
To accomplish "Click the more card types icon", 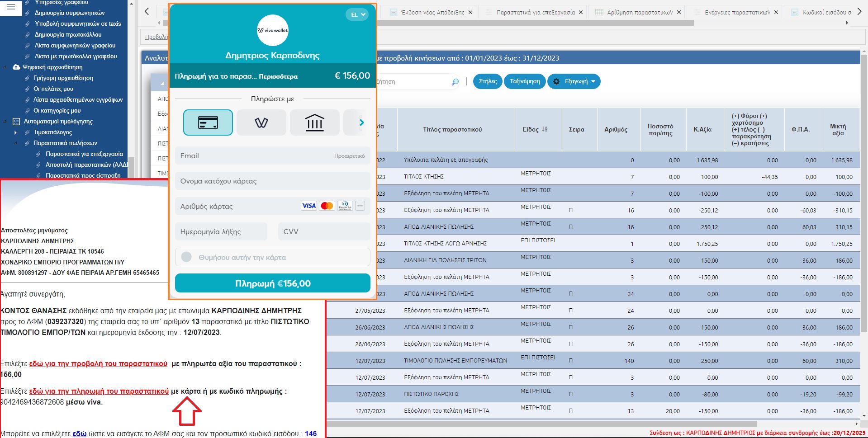I will (360, 206).
